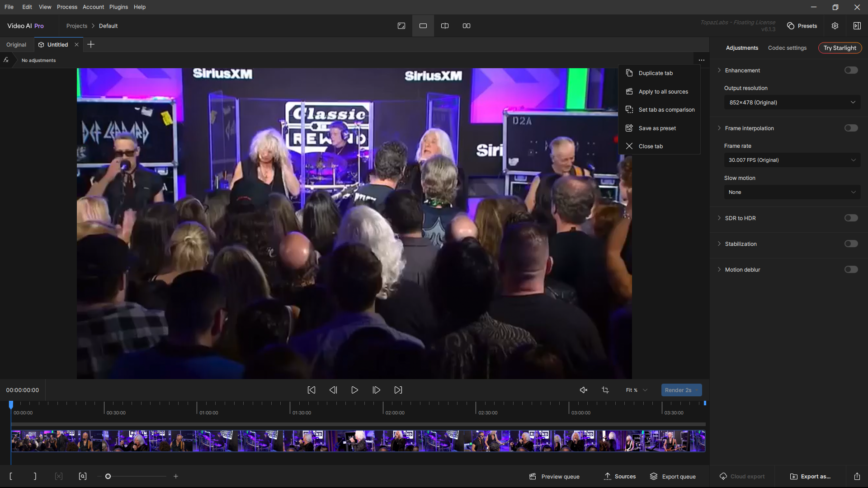
Task: Click the Render 2s button
Action: [x=678, y=390]
